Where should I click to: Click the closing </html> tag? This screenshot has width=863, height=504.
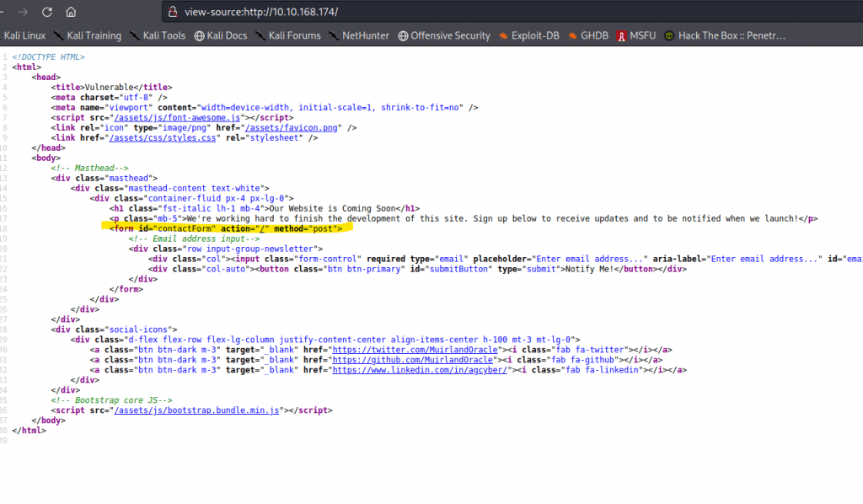(29, 431)
